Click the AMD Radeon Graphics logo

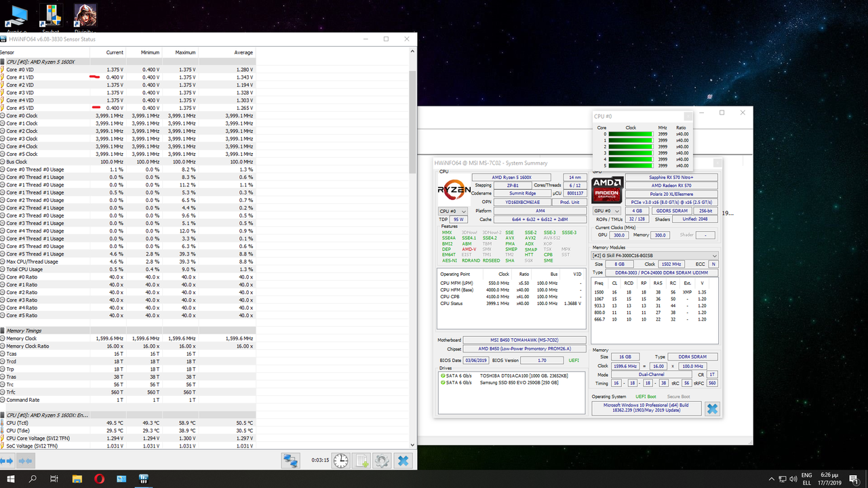[x=607, y=190]
